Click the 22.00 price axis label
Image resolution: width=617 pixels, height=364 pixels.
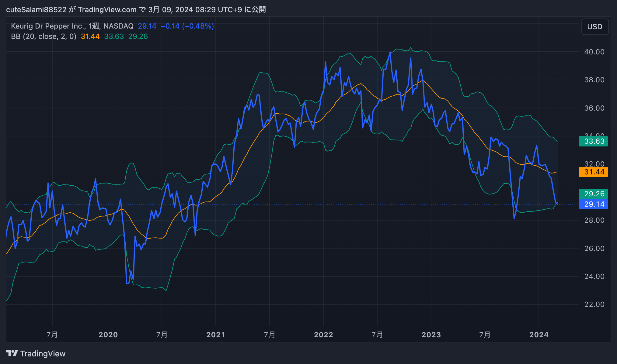[594, 304]
